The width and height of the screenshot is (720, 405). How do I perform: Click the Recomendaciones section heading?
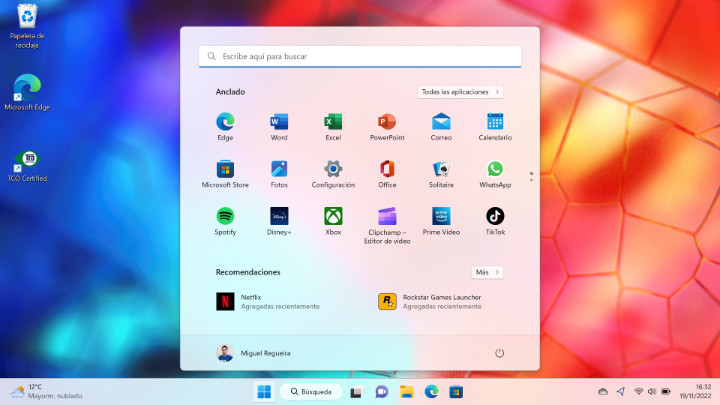click(x=248, y=272)
